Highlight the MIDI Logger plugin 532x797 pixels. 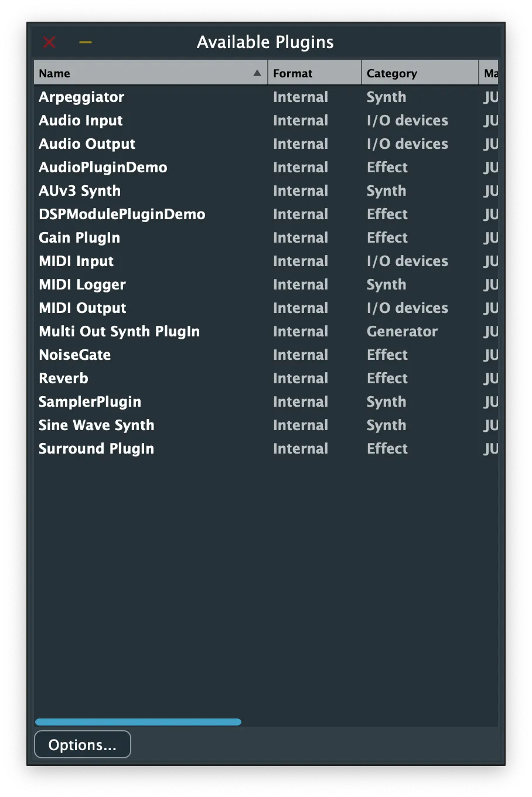tap(82, 285)
